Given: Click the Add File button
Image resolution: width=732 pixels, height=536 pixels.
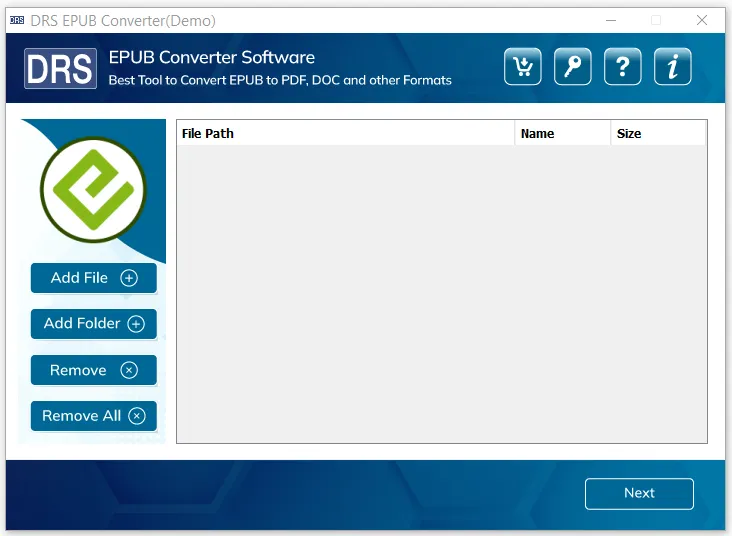Looking at the screenshot, I should pyautogui.click(x=94, y=278).
